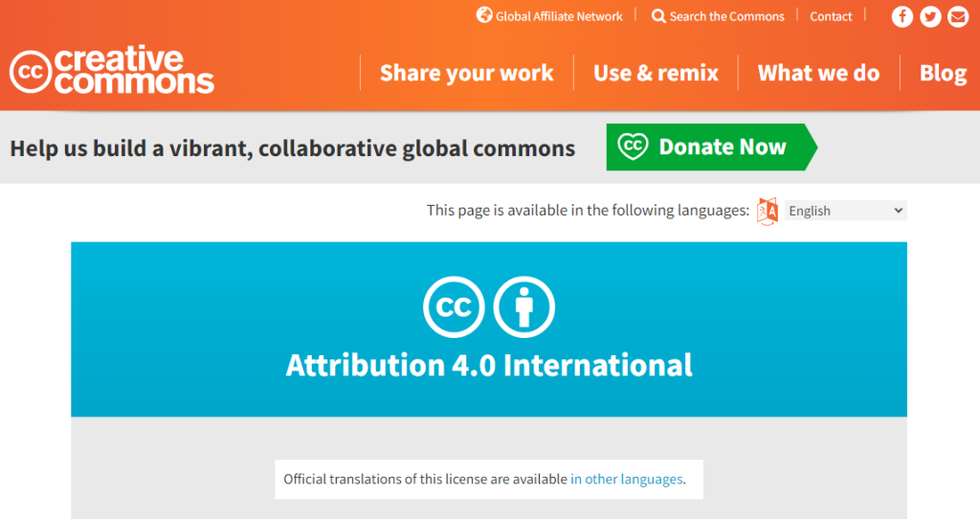Click the Creative Commons logo

112,72
